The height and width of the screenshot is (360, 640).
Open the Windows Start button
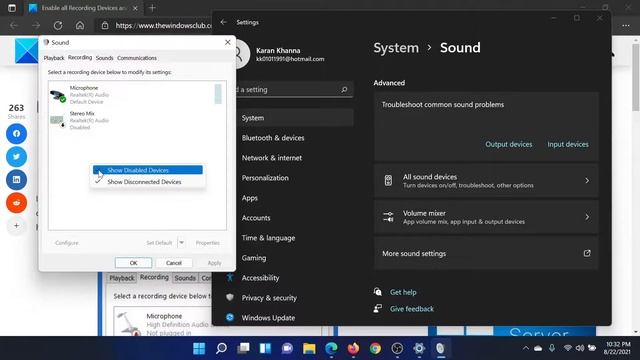(x=199, y=348)
